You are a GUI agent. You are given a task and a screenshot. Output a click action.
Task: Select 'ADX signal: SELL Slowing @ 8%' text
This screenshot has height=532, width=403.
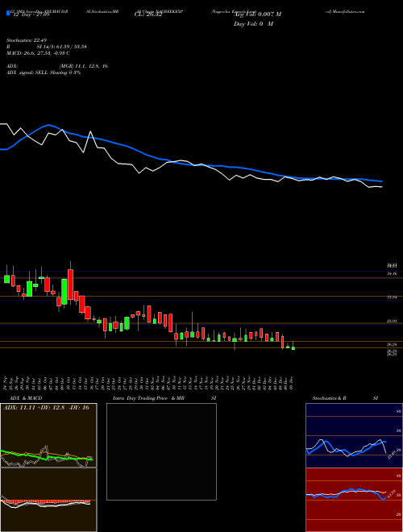pyautogui.click(x=44, y=73)
